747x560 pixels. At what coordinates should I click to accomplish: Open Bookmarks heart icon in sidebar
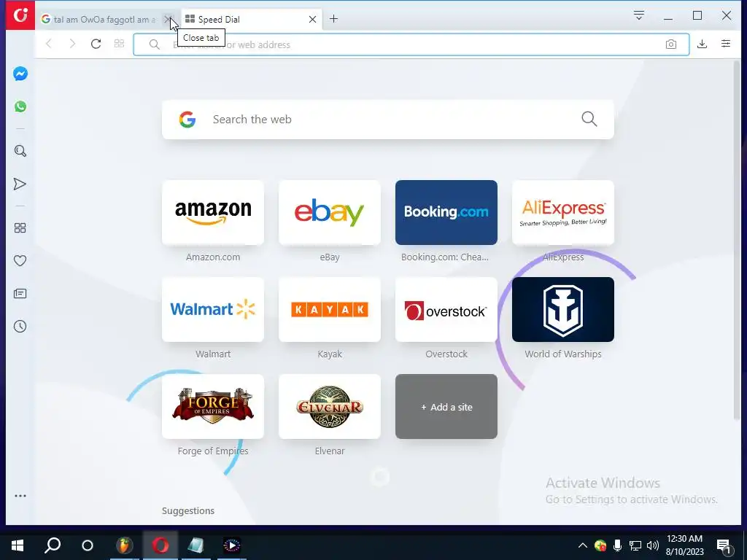20,261
